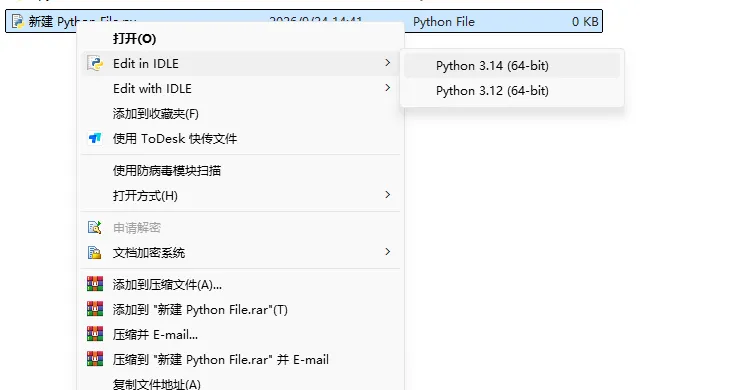Click the Python icon beside Edit in IDLE

(x=95, y=63)
